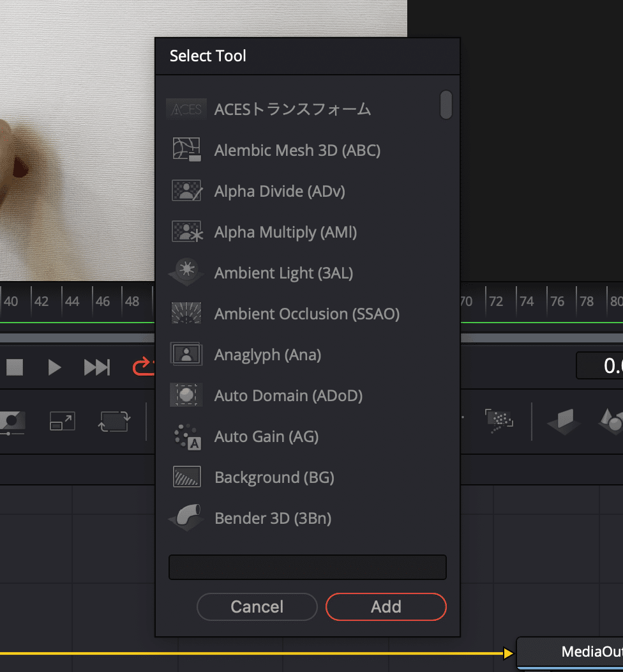Select Ambient Light (3AL) entry
This screenshot has width=623, height=672.
click(283, 273)
